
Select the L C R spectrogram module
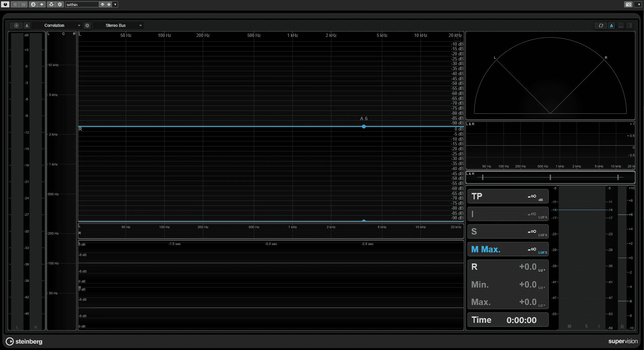(62, 181)
